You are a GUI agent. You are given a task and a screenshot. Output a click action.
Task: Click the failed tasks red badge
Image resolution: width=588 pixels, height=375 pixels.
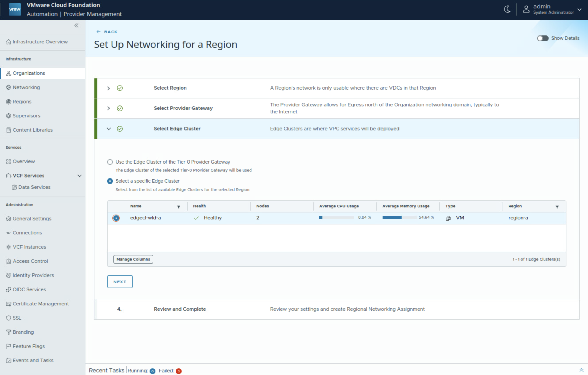click(178, 371)
